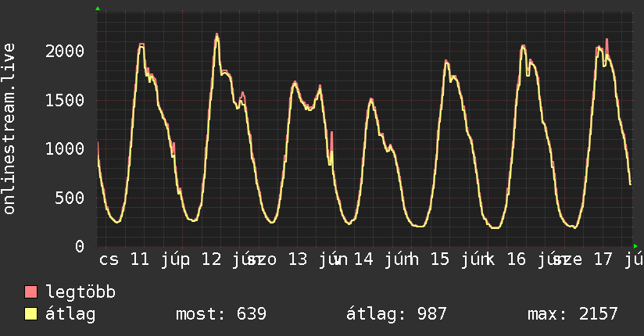Click the onlinestream.live vertical axis title
Image resolution: width=644 pixels, height=336 pixels.
pos(9,129)
